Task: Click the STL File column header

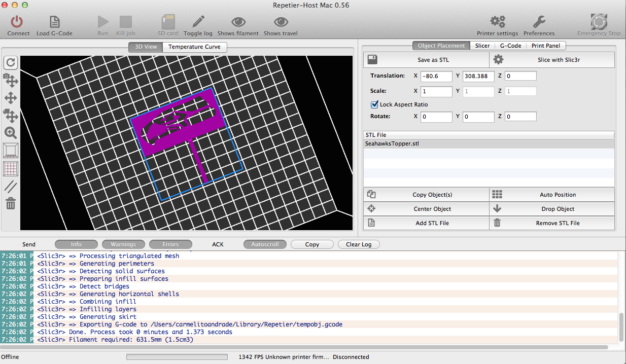Action: point(489,135)
